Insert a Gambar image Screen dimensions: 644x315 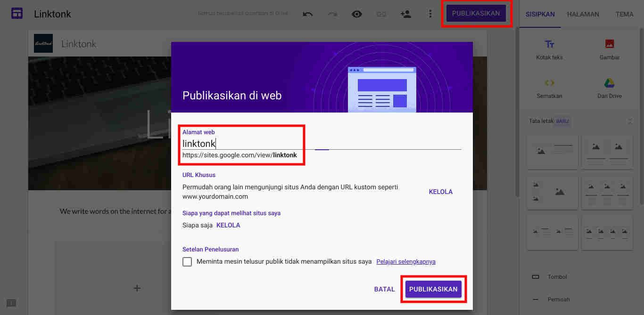tap(609, 49)
